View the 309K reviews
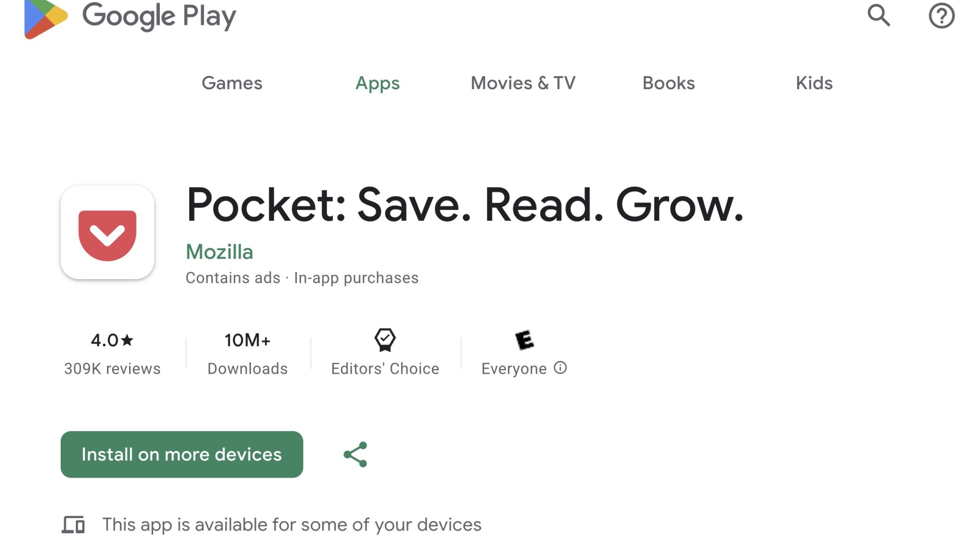The image size is (980, 551). [112, 369]
